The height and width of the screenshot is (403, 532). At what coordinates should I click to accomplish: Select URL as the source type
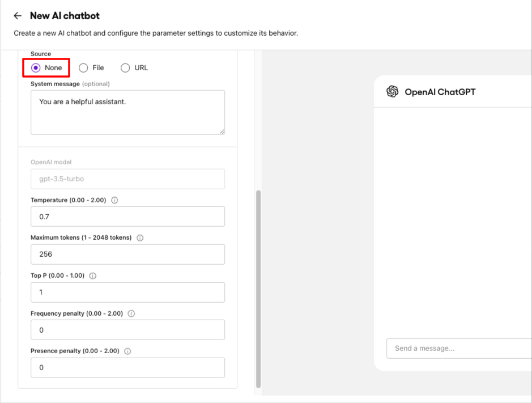pos(125,67)
